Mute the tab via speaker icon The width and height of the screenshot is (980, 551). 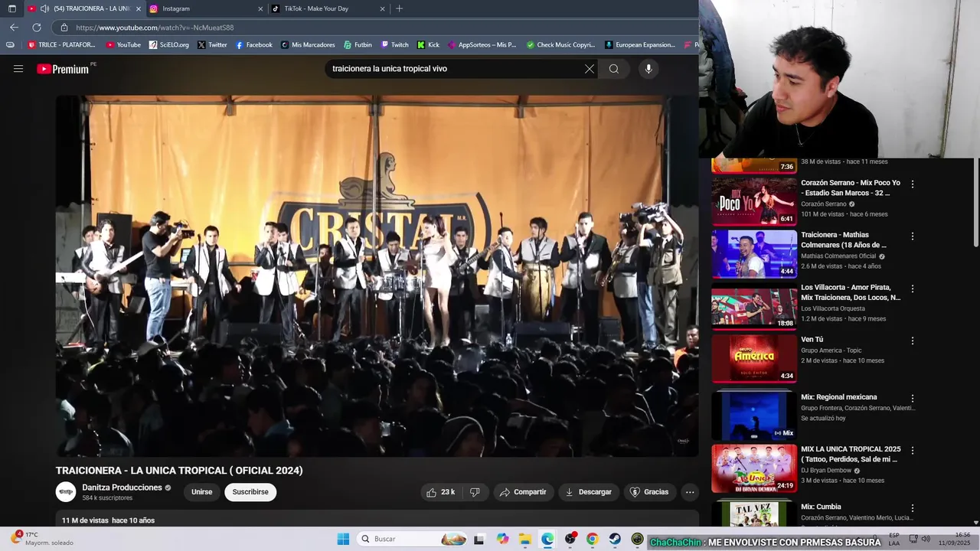pyautogui.click(x=44, y=8)
